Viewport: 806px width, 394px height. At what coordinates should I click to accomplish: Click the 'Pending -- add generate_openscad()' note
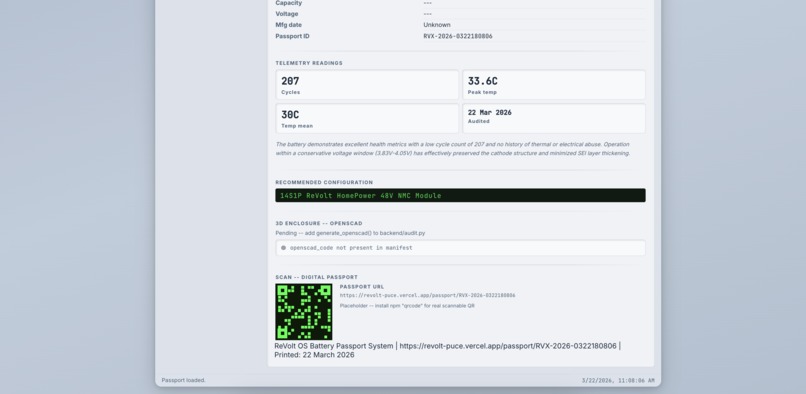[350, 233]
